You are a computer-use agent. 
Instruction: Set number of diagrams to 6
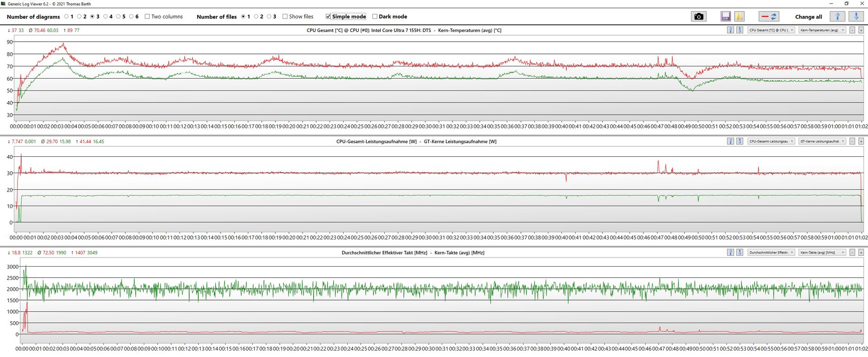(132, 17)
